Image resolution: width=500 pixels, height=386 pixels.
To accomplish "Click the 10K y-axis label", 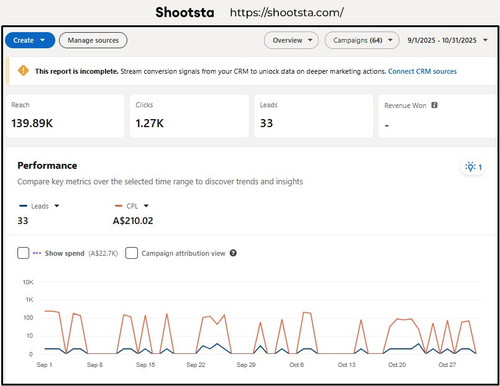I will coord(28,282).
